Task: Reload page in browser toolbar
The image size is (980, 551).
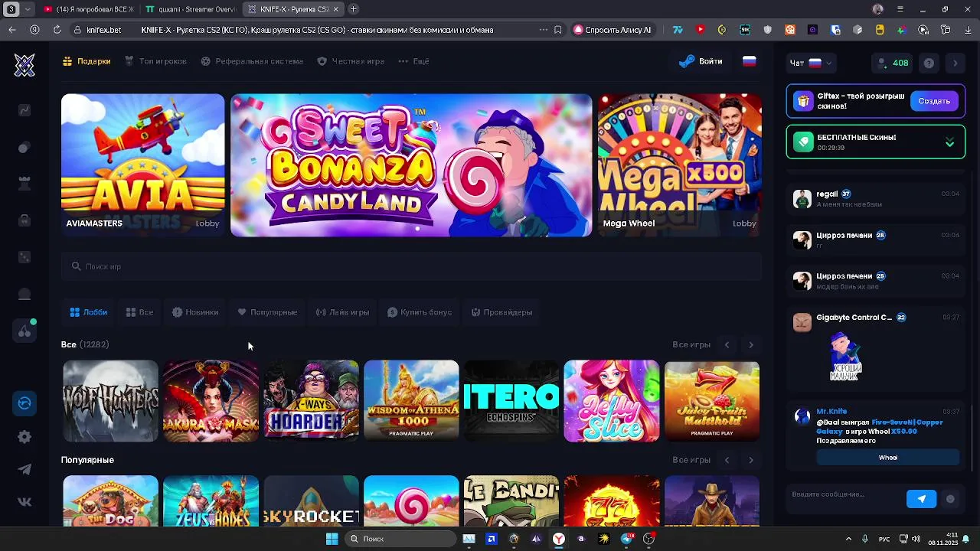Action: pos(57,30)
